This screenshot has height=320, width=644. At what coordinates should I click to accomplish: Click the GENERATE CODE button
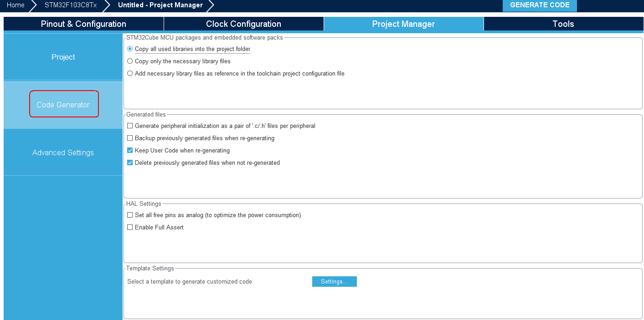[540, 5]
